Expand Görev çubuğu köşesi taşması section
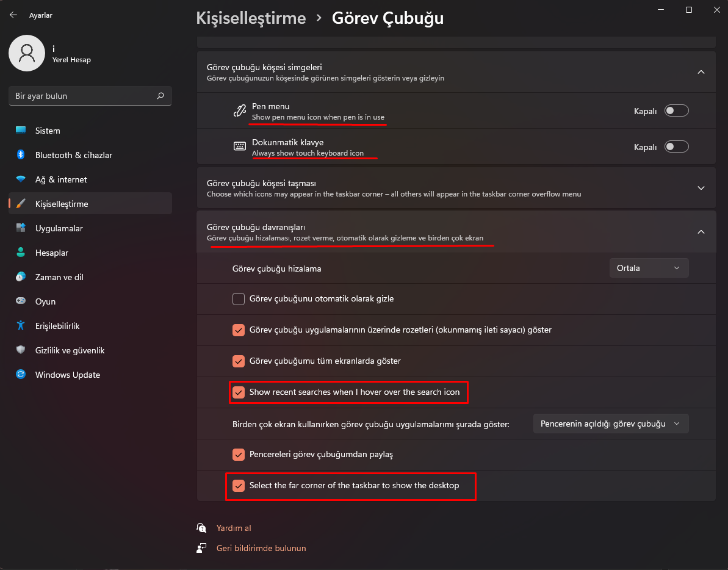This screenshot has height=570, width=728. tap(701, 188)
